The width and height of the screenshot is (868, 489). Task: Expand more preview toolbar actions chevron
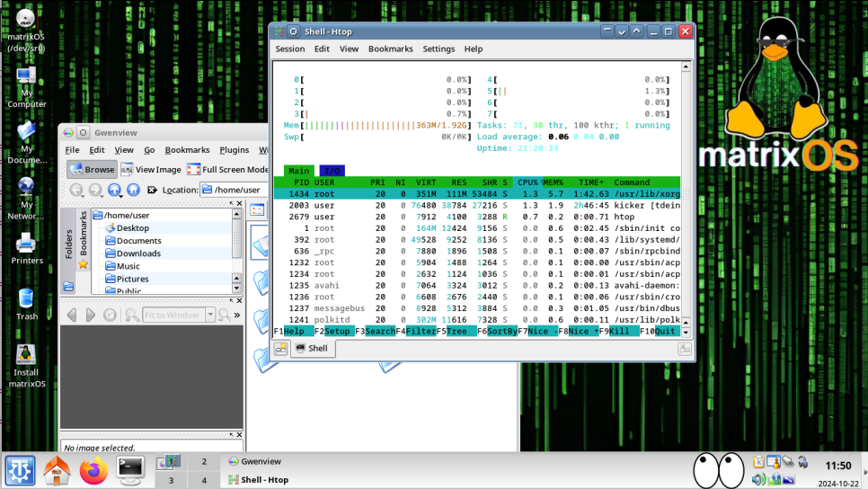click(237, 316)
